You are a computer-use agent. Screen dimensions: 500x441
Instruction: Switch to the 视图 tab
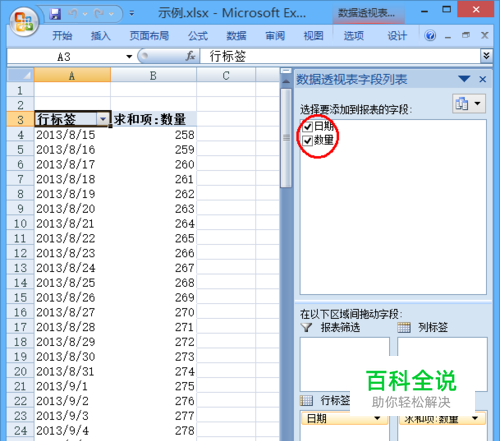313,36
